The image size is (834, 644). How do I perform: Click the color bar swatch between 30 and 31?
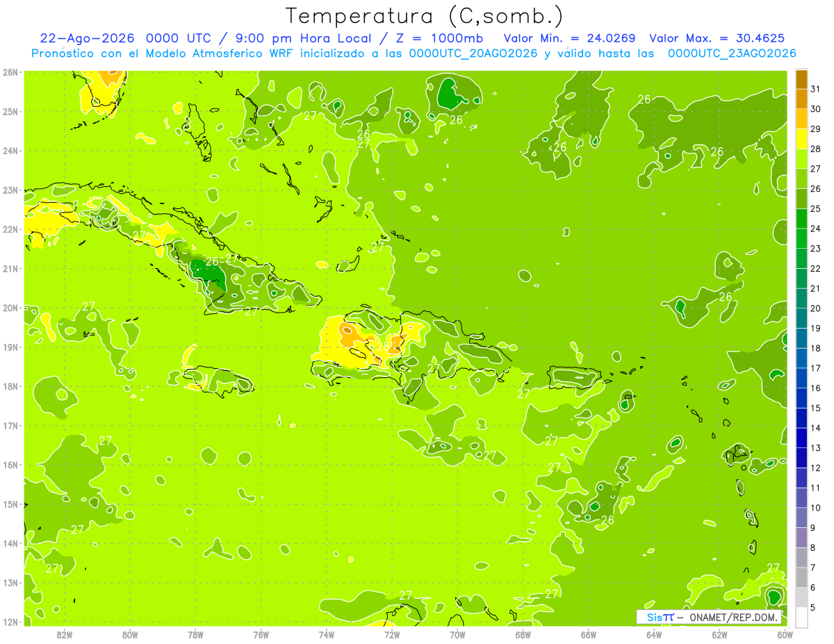[x=801, y=99]
